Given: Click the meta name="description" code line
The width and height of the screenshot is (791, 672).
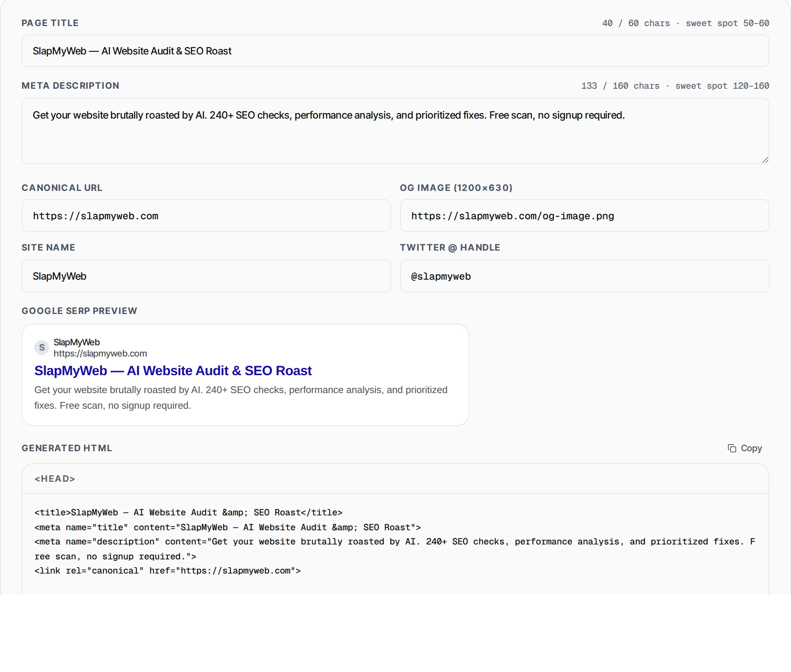Looking at the screenshot, I should 395,549.
